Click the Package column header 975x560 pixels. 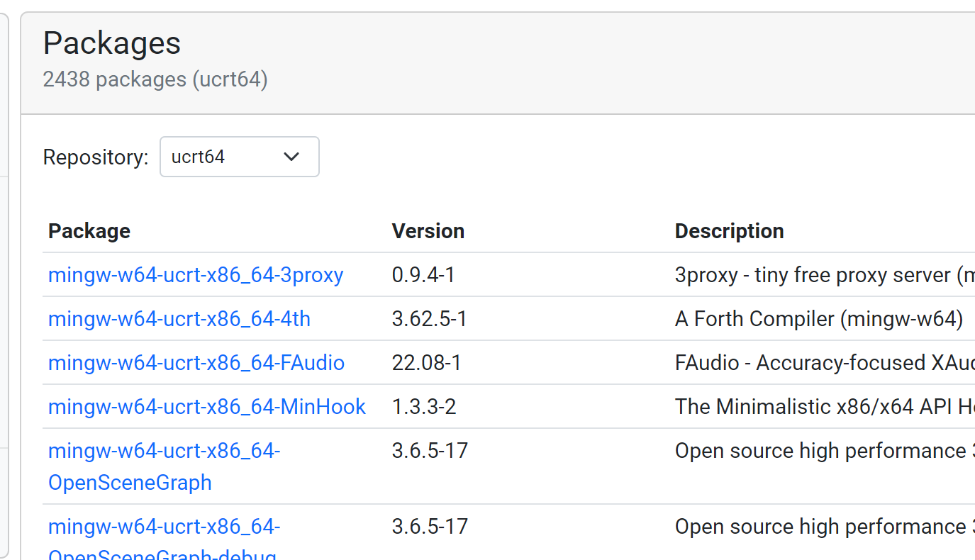click(x=89, y=231)
